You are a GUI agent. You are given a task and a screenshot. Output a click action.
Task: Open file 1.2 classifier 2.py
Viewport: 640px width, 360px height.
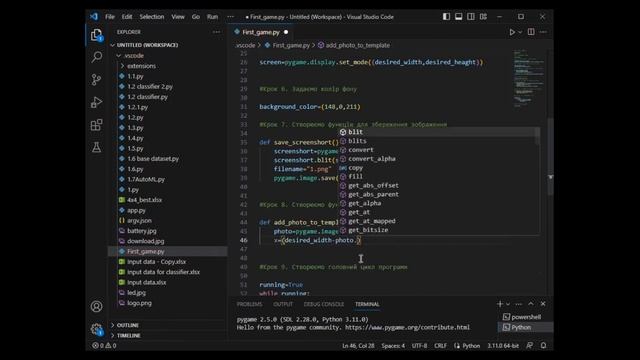coord(150,87)
